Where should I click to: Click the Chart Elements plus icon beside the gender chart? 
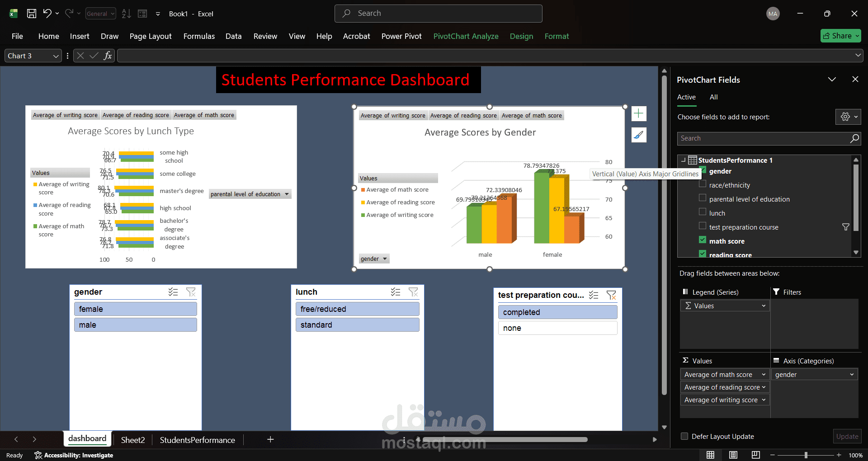[x=639, y=113]
